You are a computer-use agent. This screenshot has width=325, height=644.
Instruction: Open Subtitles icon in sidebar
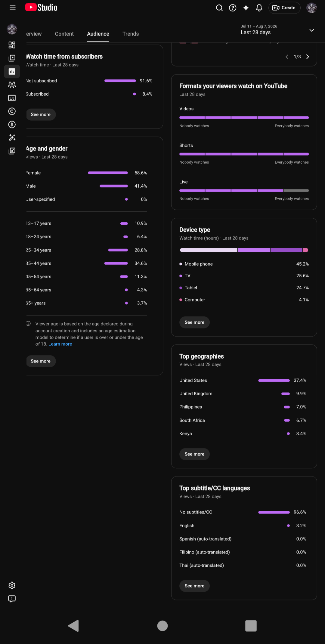pyautogui.click(x=12, y=98)
